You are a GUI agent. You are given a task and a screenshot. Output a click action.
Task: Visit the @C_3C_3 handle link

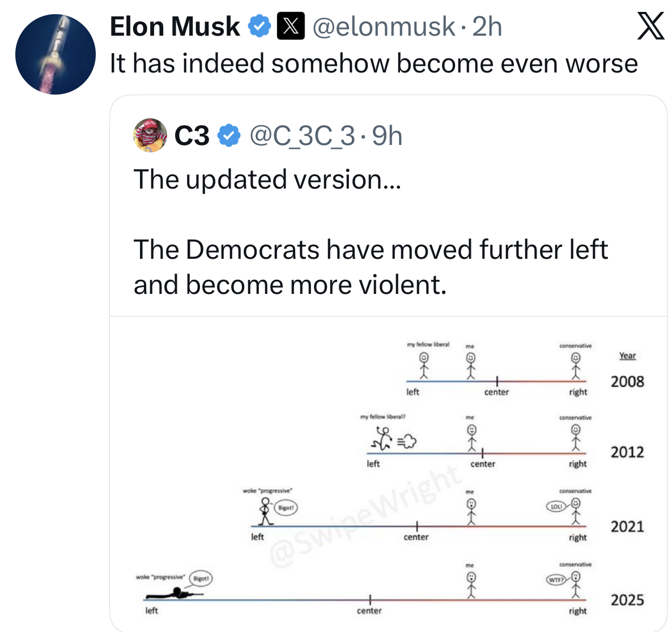[302, 136]
